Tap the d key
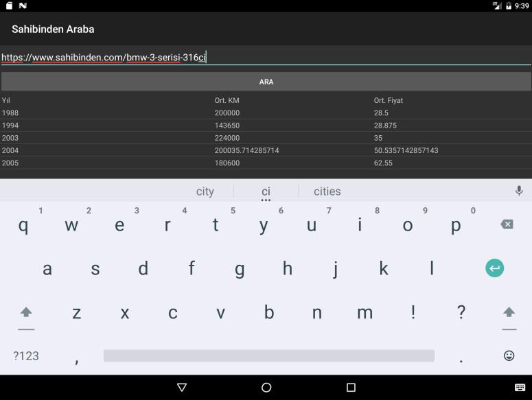Image resolution: width=532 pixels, height=400 pixels. (143, 268)
